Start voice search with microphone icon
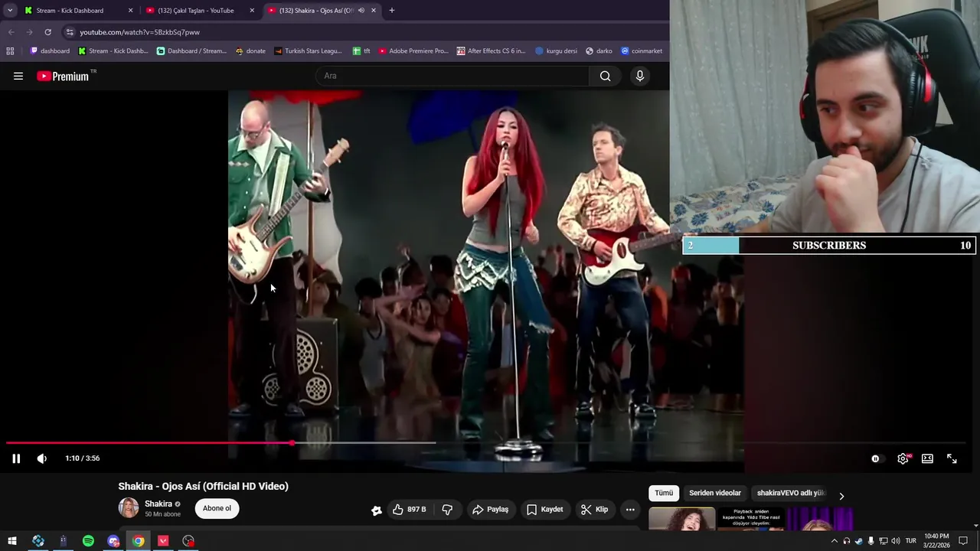The image size is (980, 551). click(640, 76)
